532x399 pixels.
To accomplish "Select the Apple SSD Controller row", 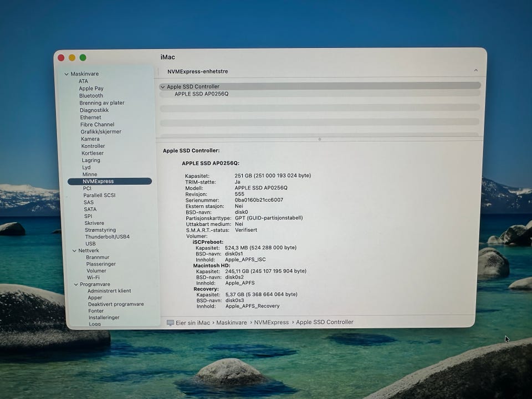I will [x=320, y=87].
